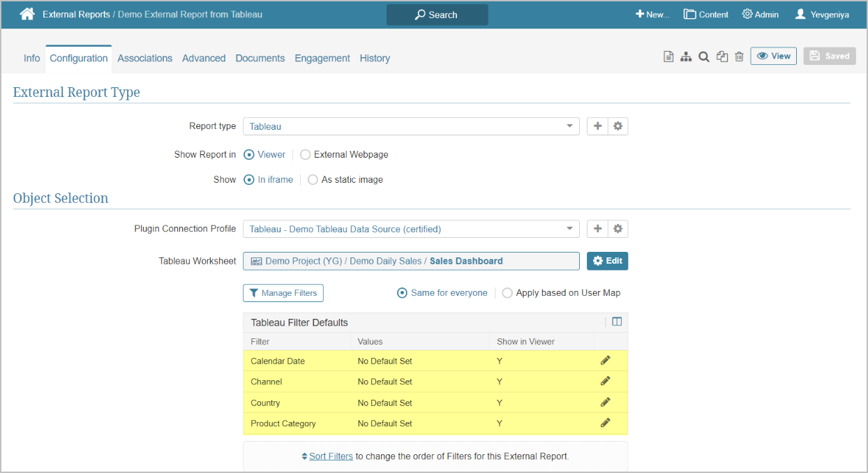
Task: Click the hierarchy tree icon in the toolbar
Action: [686, 57]
